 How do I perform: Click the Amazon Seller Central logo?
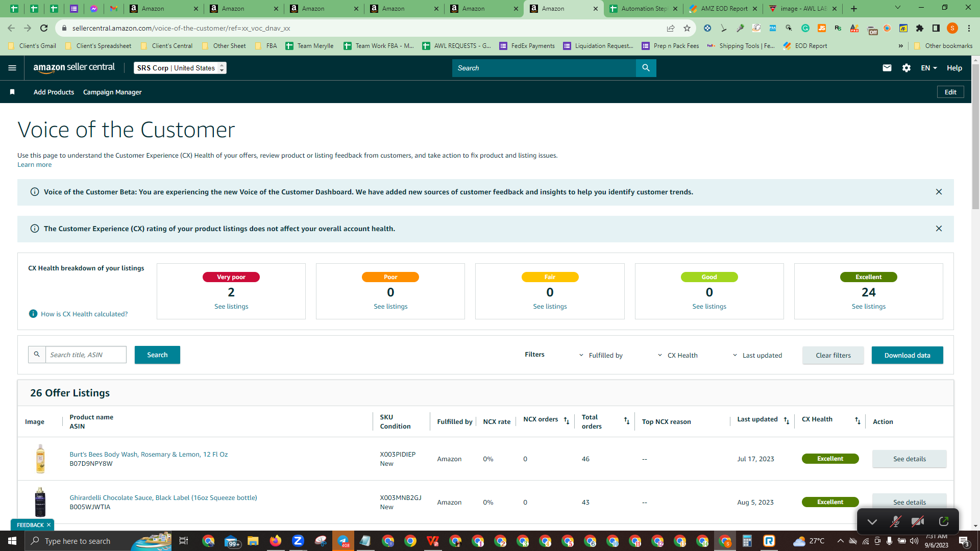click(x=74, y=68)
